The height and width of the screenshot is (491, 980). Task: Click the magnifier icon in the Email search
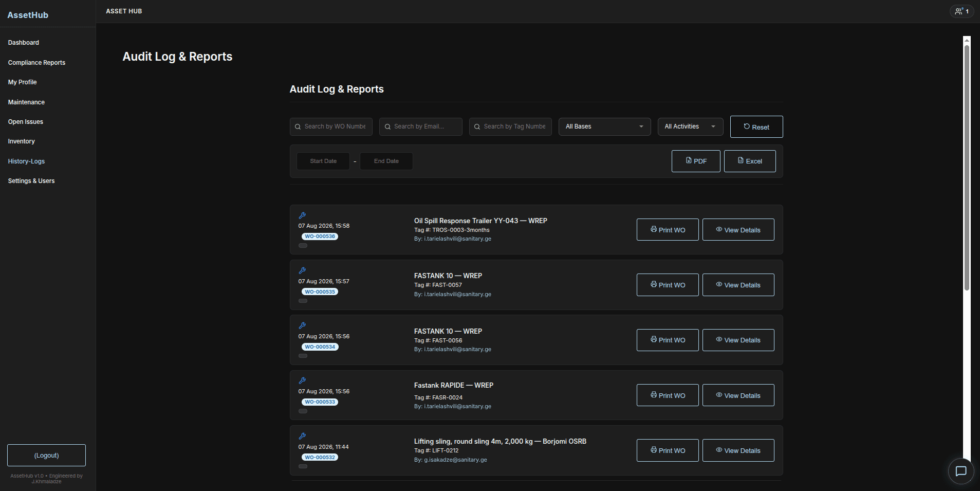pos(387,126)
